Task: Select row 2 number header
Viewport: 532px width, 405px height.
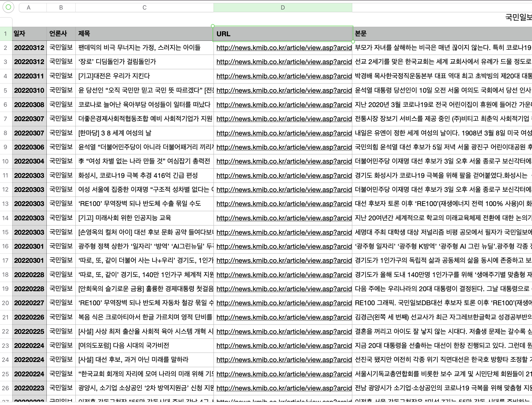Action: click(5, 48)
